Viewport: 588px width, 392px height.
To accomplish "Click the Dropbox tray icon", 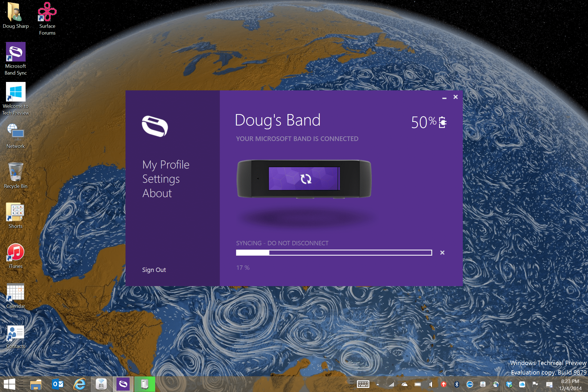I will (x=509, y=384).
